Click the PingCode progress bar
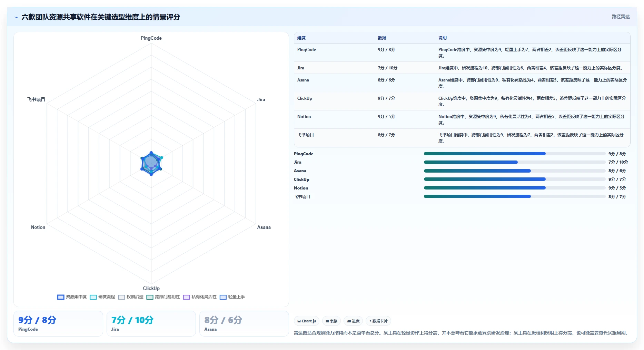Image resolution: width=644 pixels, height=350 pixels. tap(515, 154)
